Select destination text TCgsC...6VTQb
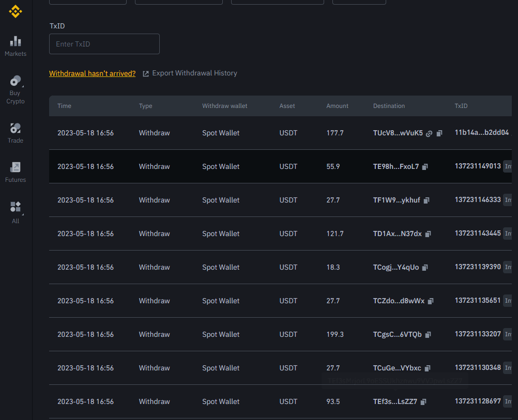Viewport: 518px width, 420px height. [397, 335]
